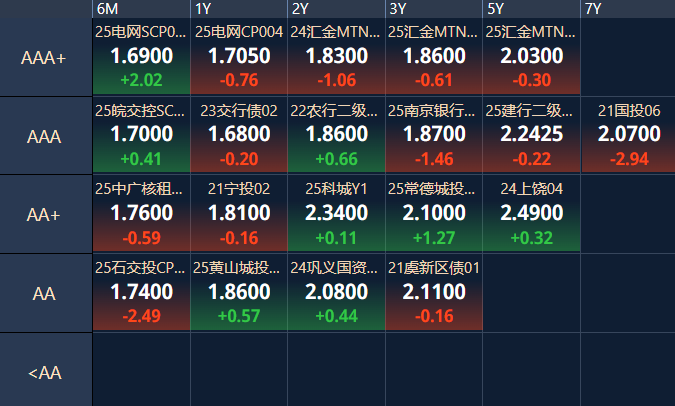Open the 25常德城投 cell at 2.1000
Image resolution: width=675 pixels, height=406 pixels.
[x=434, y=213]
